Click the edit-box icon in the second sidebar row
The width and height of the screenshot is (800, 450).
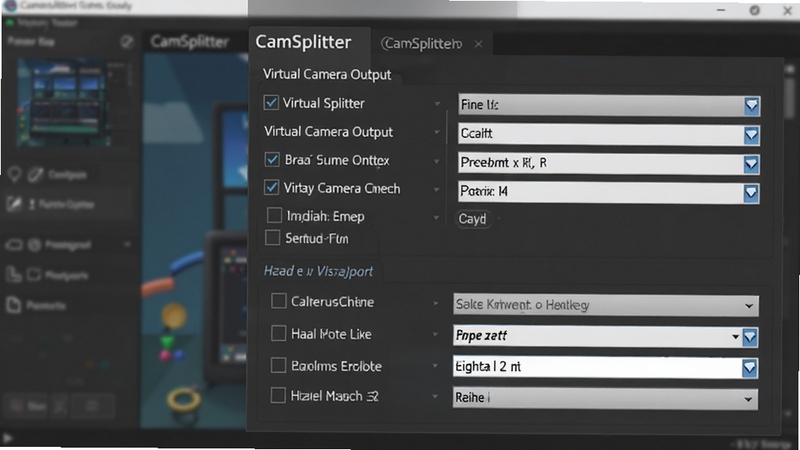(14, 204)
